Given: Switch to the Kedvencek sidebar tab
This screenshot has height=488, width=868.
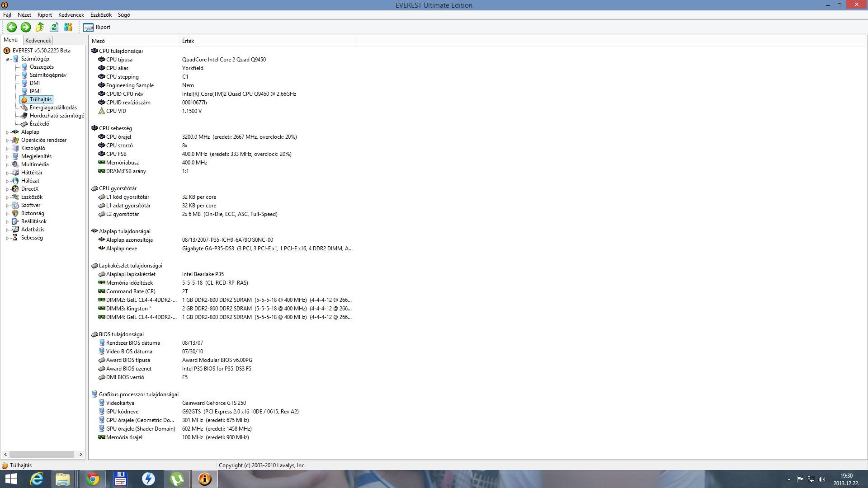Looking at the screenshot, I should 38,40.
